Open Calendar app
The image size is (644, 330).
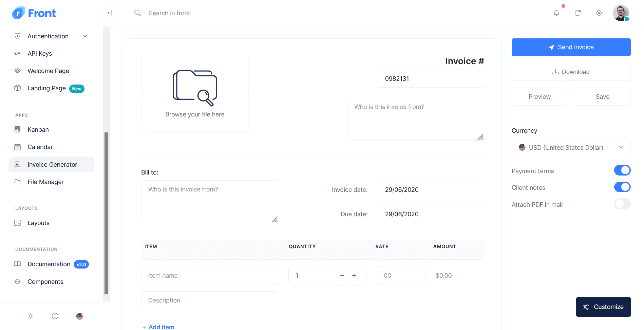pyautogui.click(x=51, y=147)
